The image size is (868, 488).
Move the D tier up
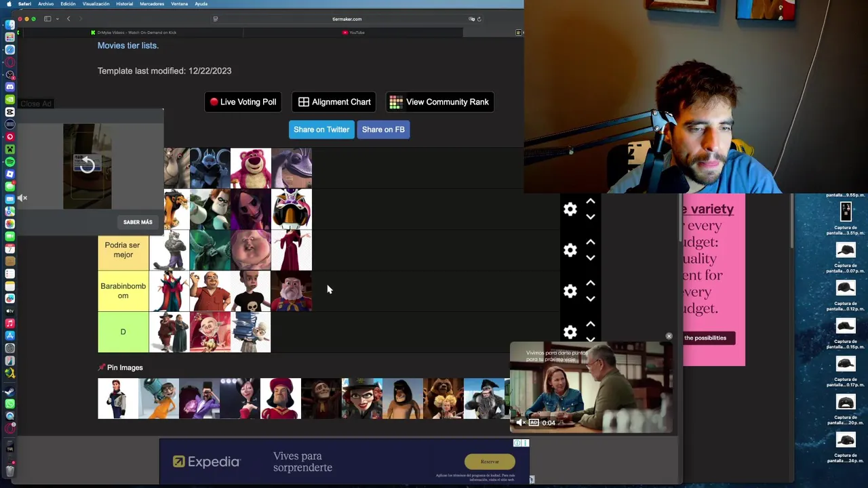point(591,324)
